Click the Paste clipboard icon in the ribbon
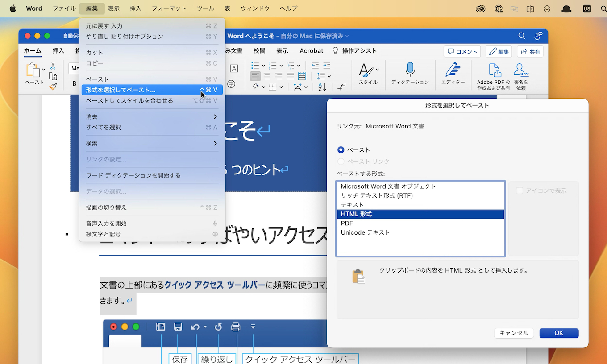 32,70
